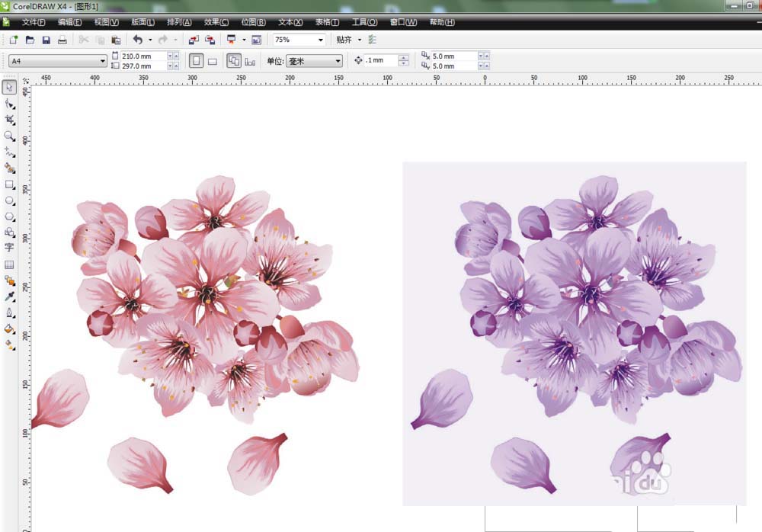Toggle apply layout to all pages
The width and height of the screenshot is (762, 532).
[x=234, y=61]
